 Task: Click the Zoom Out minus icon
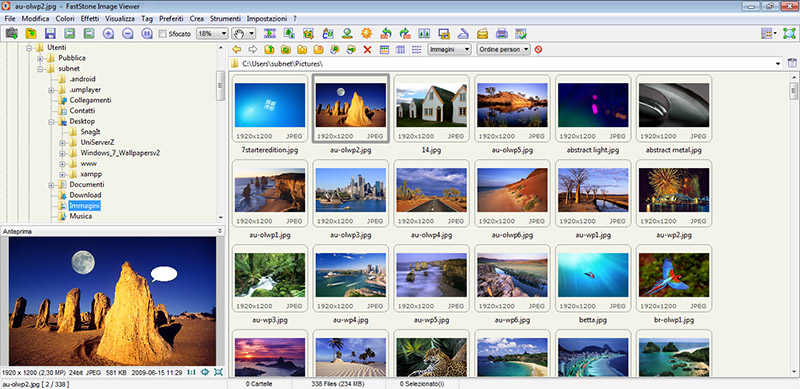click(128, 34)
